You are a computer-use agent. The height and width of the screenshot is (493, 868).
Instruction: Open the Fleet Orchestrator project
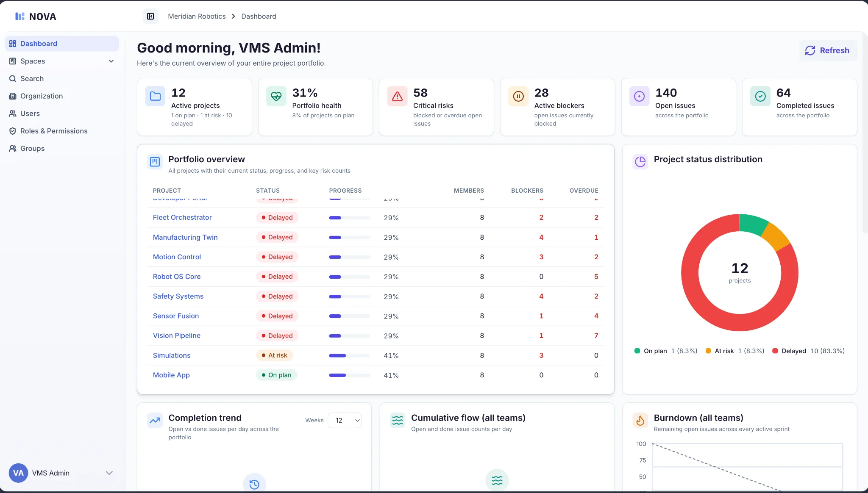[182, 217]
